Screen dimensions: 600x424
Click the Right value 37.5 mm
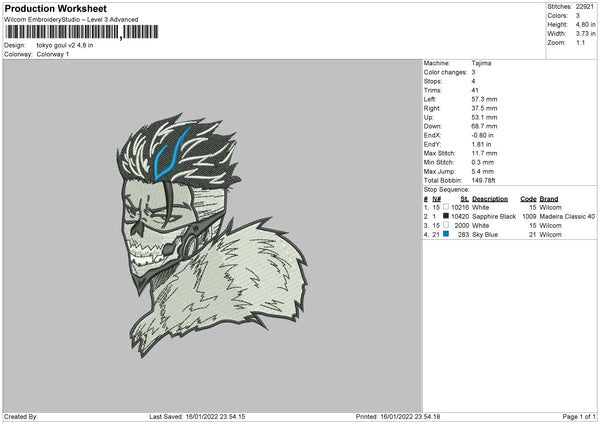[x=484, y=108]
